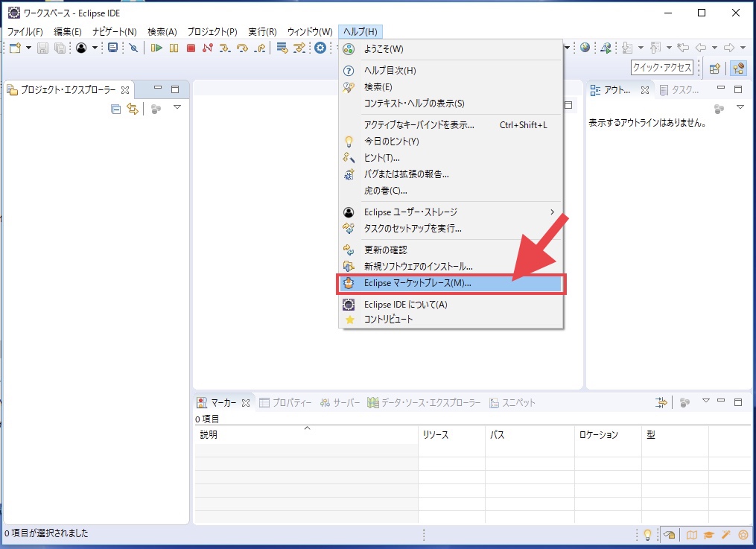This screenshot has height=549, width=756.
Task: Select Contribute (コントリビュート) menu item
Action: (451, 320)
